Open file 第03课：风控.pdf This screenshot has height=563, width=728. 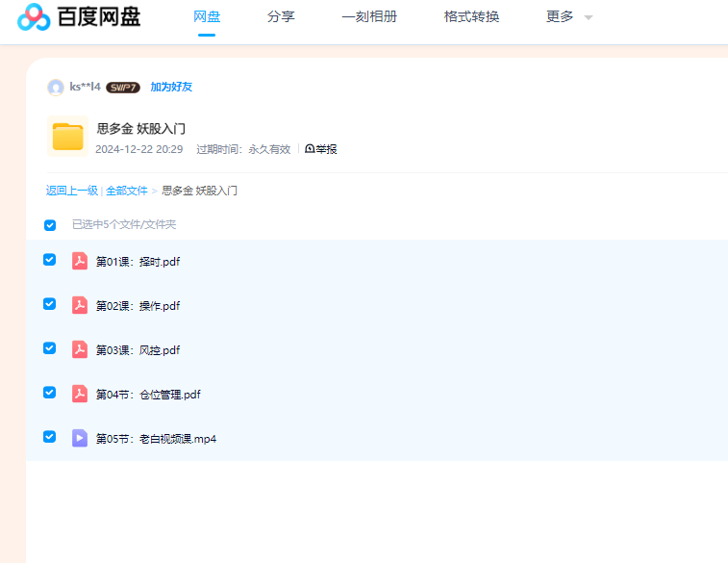click(138, 349)
